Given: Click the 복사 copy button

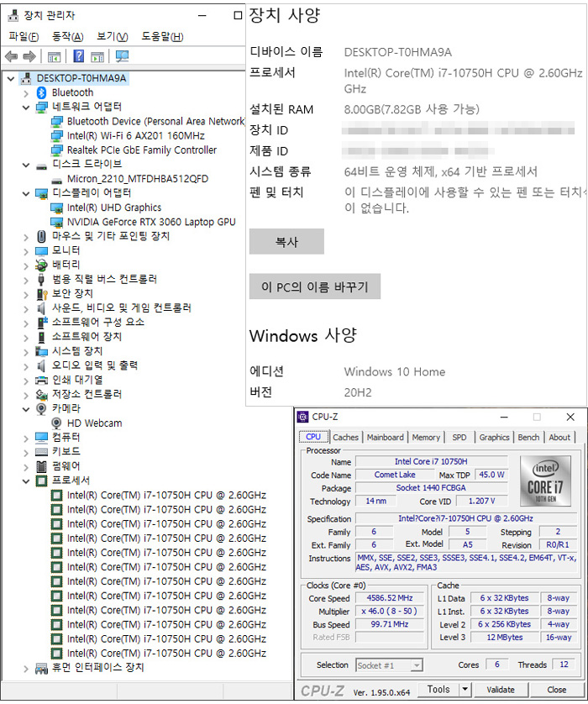Looking at the screenshot, I should [286, 242].
